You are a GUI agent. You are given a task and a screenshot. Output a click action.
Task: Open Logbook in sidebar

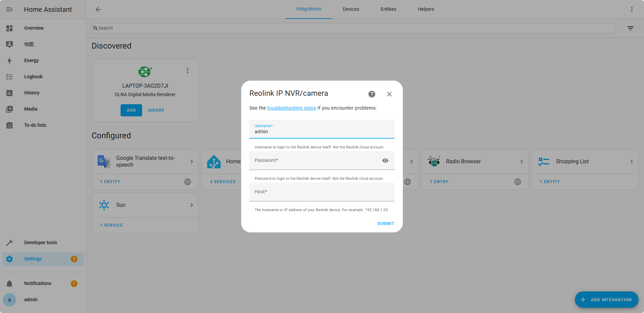click(43, 77)
